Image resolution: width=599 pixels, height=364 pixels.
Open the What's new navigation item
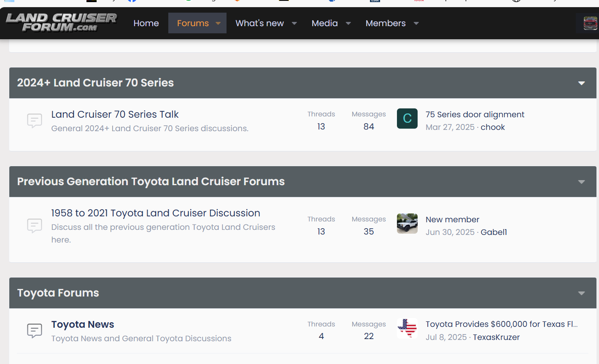point(259,23)
